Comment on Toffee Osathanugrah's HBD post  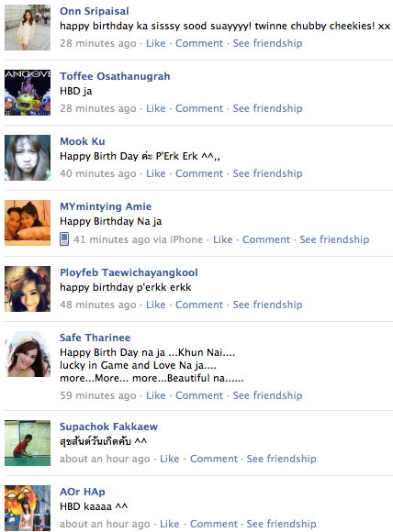[199, 108]
